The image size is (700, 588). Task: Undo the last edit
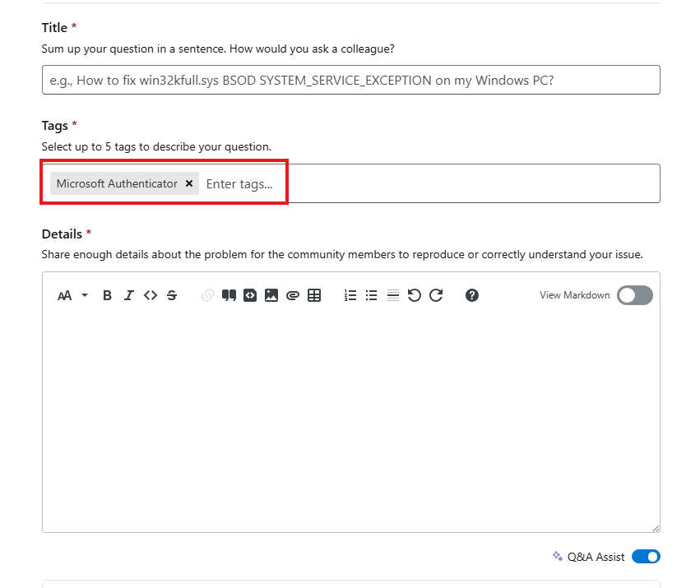pos(415,295)
